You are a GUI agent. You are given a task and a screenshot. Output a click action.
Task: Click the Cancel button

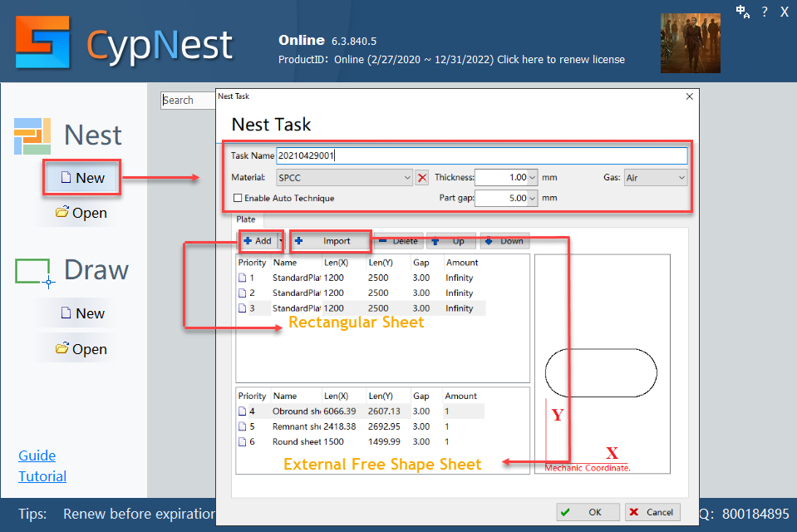tap(652, 512)
